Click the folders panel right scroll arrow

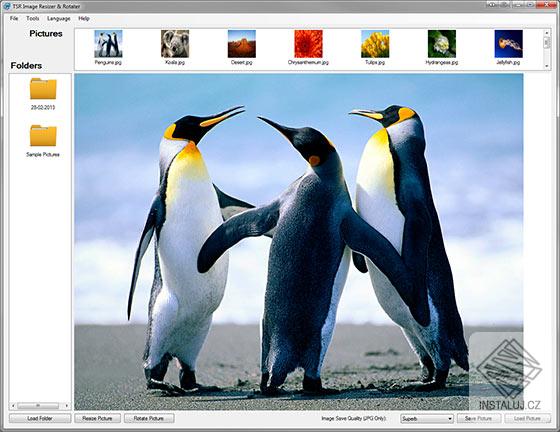click(67, 406)
